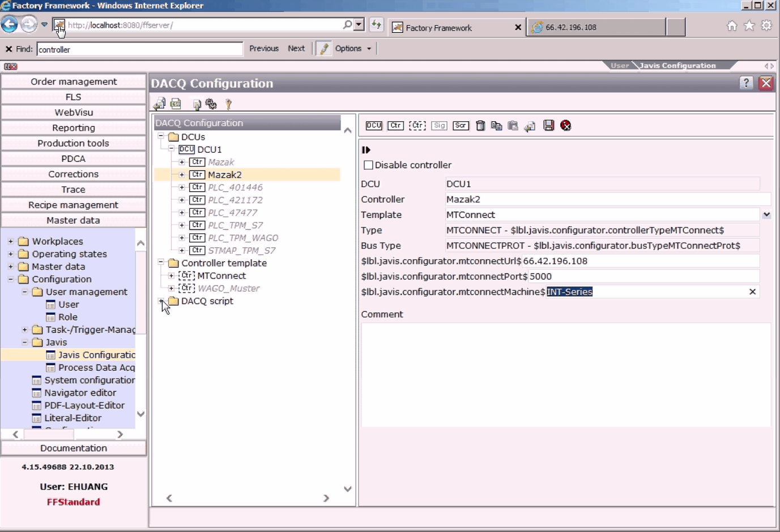Image resolution: width=780 pixels, height=532 pixels.
Task: Open the Recipe management menu
Action: pyautogui.click(x=74, y=205)
